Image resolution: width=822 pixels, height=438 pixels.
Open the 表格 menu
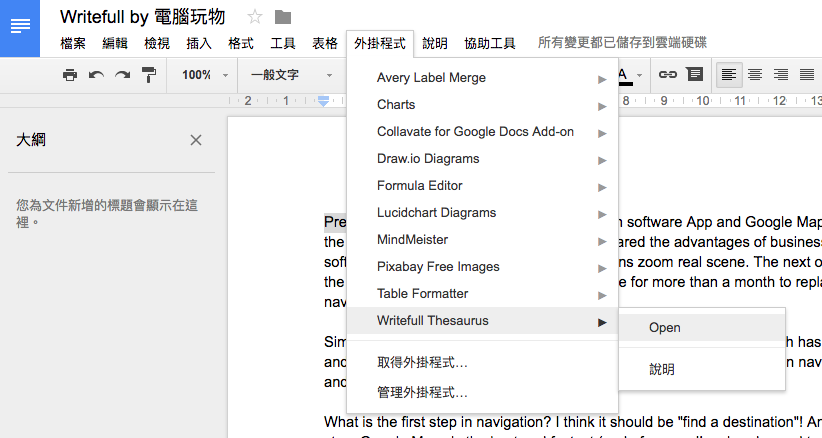pyautogui.click(x=325, y=43)
